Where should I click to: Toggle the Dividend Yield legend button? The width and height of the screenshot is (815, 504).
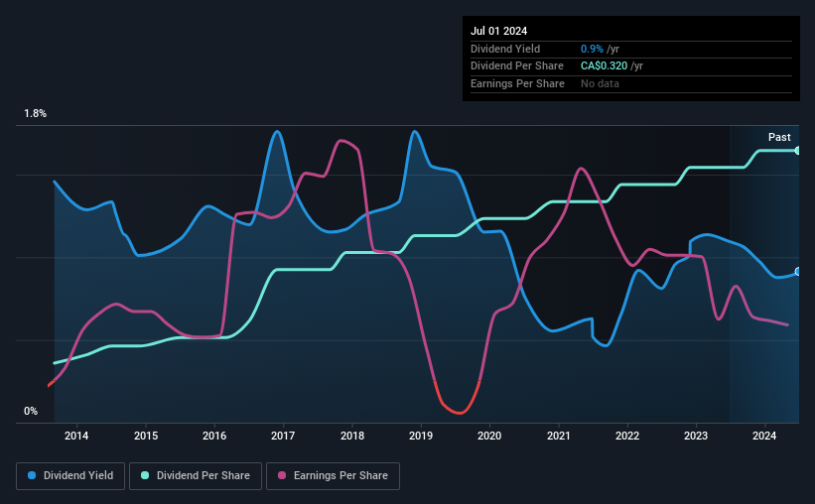pos(70,476)
